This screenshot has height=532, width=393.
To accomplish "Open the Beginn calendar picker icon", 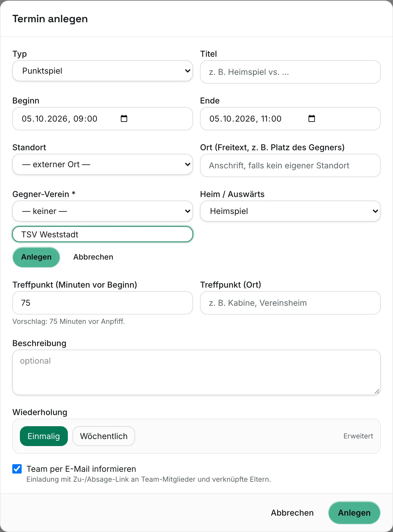I will pos(124,118).
